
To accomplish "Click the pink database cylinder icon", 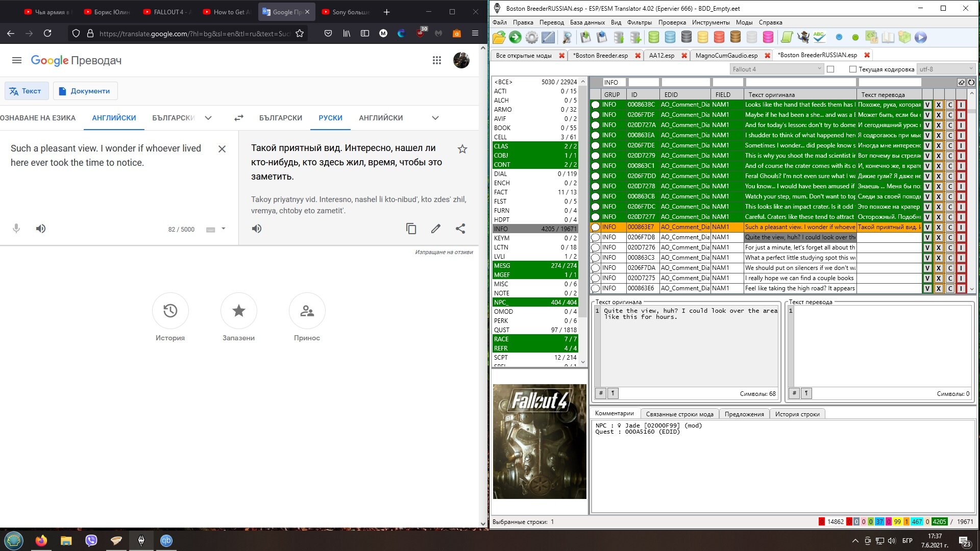I will pyautogui.click(x=768, y=37).
